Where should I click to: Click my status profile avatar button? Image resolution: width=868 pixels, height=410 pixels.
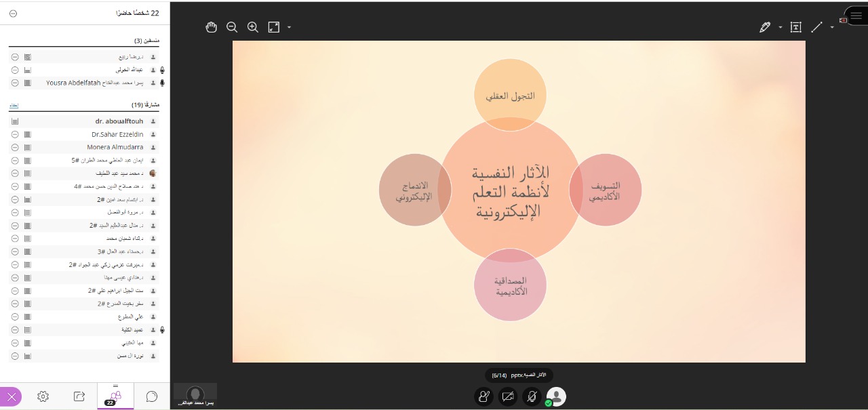[x=556, y=396]
